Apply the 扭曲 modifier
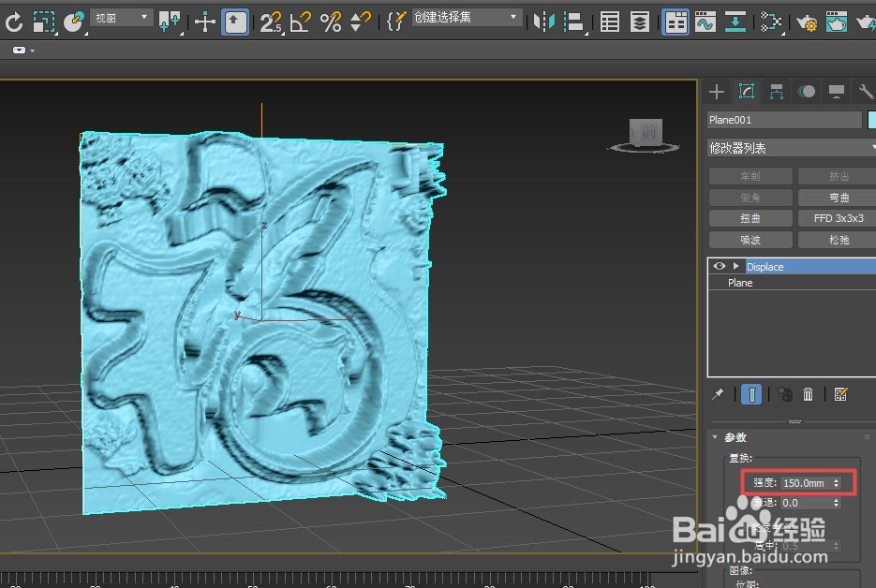The width and height of the screenshot is (876, 588). pyautogui.click(x=750, y=218)
